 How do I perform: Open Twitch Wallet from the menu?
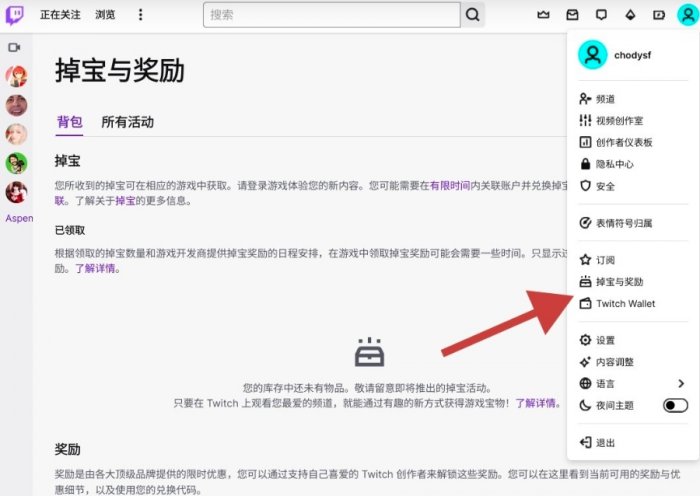point(625,304)
